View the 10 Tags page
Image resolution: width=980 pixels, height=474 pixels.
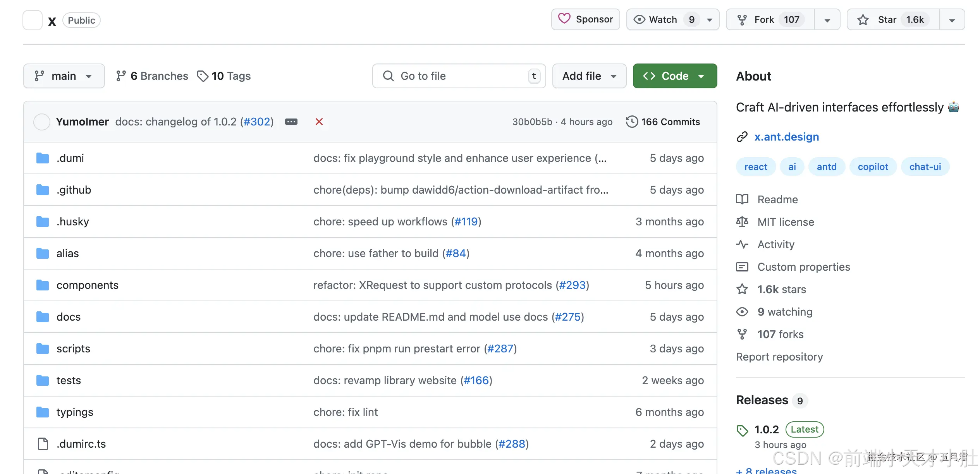[x=224, y=76]
